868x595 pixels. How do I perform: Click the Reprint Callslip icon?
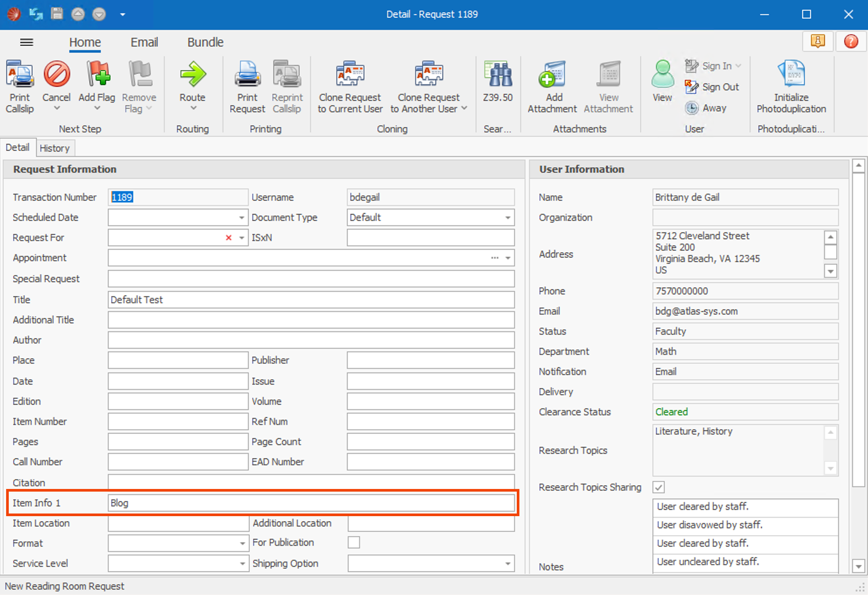[287, 85]
